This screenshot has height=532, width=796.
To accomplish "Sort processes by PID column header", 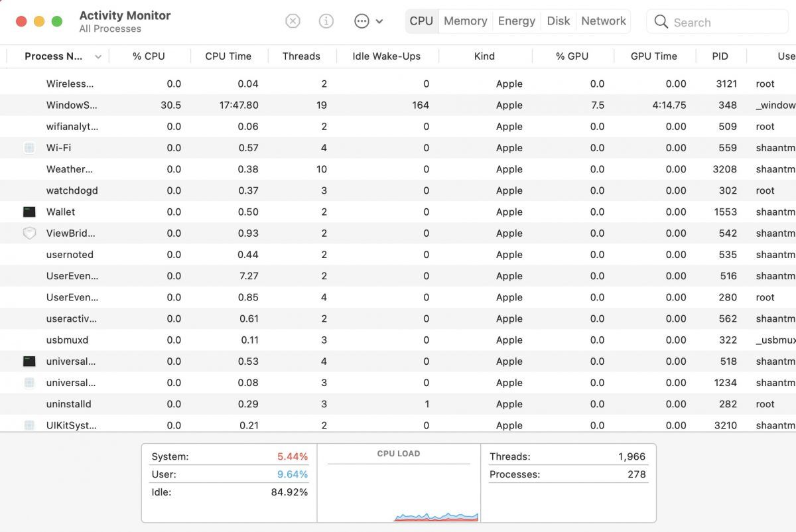I will click(720, 56).
